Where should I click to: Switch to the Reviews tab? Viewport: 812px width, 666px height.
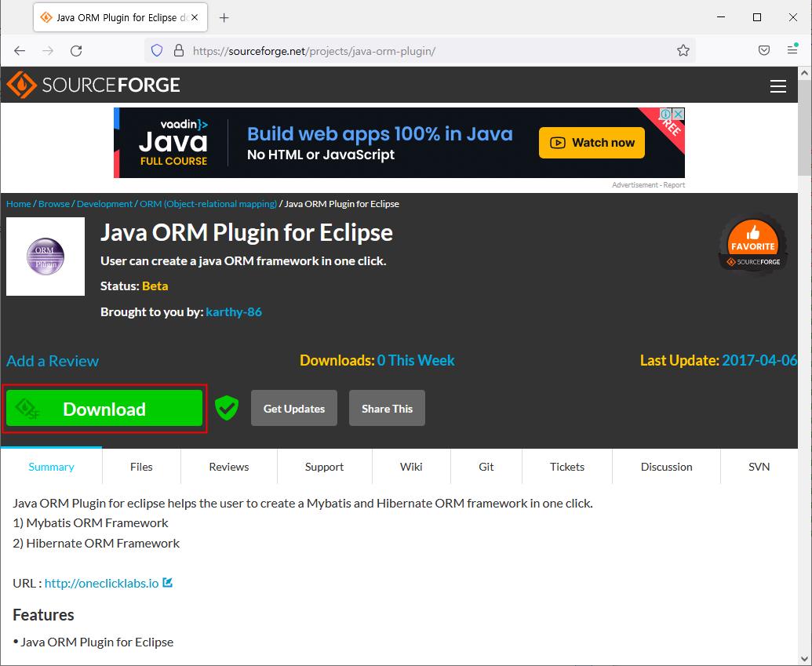click(x=229, y=467)
